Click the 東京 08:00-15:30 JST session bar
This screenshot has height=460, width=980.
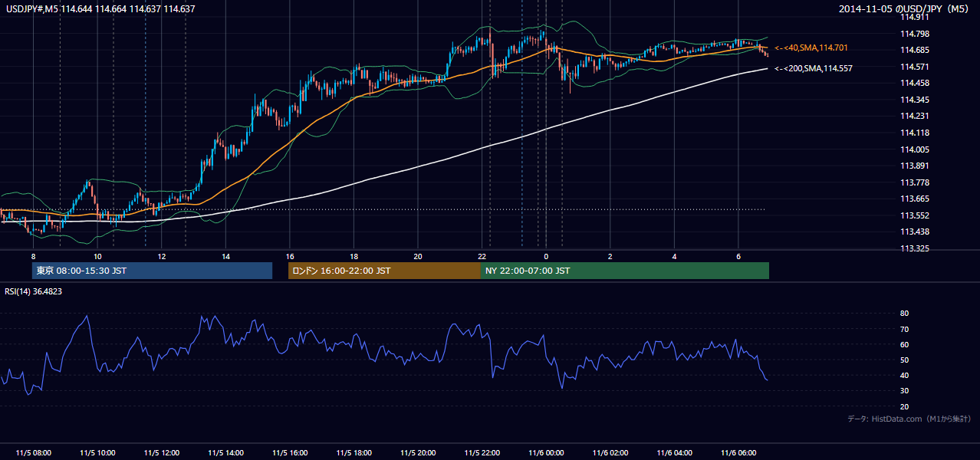[x=152, y=271]
